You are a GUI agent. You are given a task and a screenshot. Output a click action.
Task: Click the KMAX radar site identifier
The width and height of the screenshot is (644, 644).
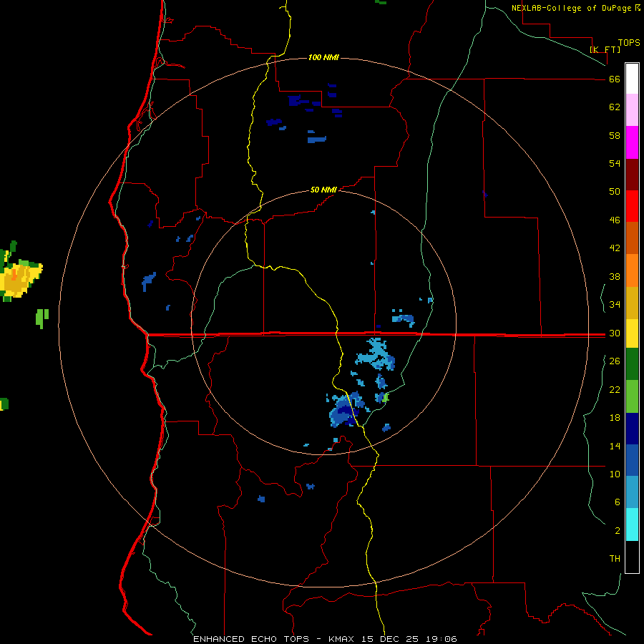tap(343, 639)
